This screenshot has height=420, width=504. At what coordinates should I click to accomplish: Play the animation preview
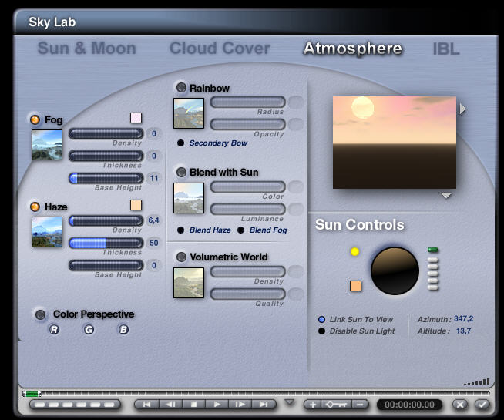[217, 405]
